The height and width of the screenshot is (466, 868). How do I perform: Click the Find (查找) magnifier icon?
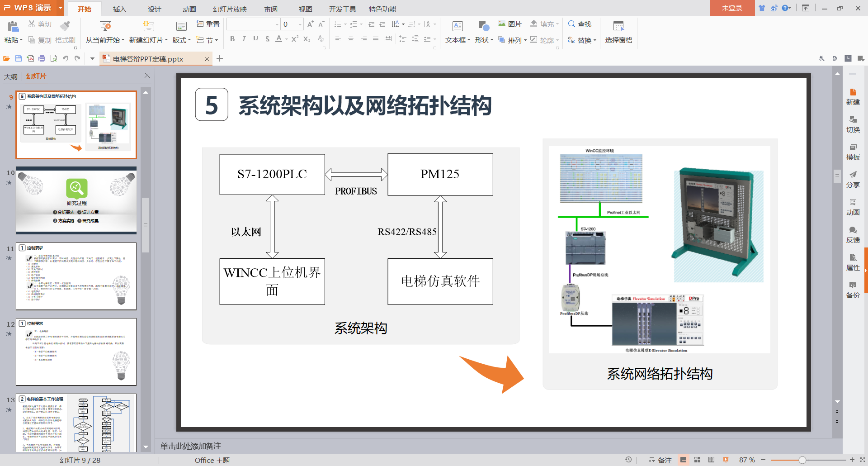click(x=572, y=24)
